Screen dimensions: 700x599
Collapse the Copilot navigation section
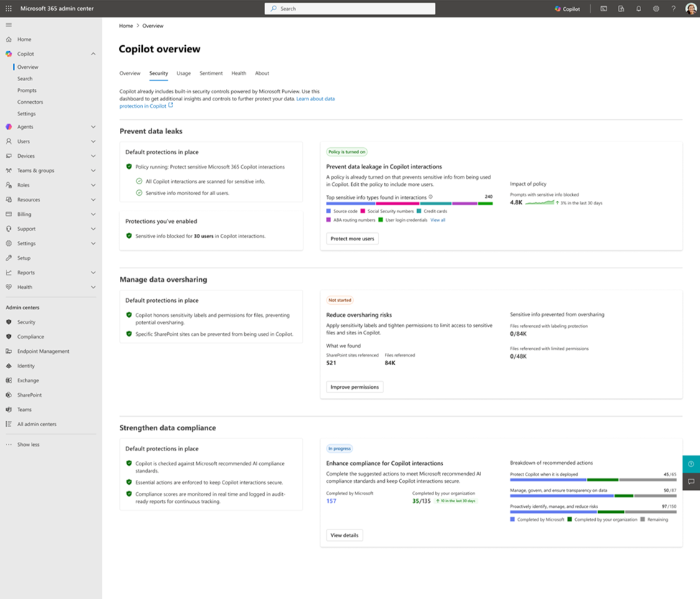93,53
